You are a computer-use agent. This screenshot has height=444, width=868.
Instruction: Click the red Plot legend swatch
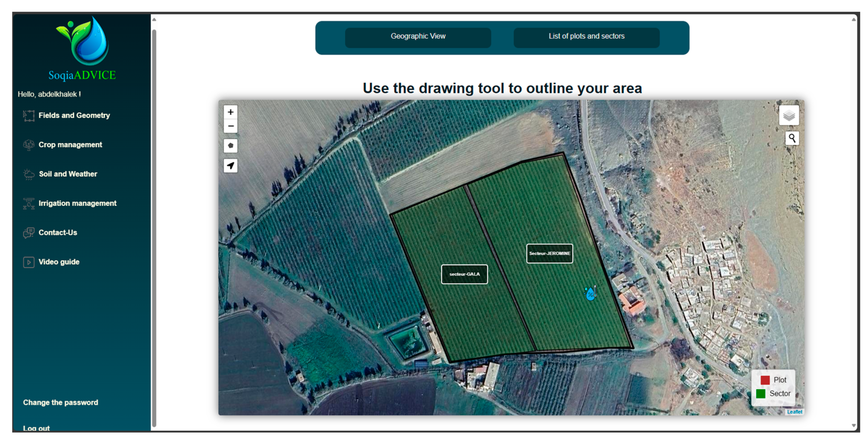pos(765,380)
